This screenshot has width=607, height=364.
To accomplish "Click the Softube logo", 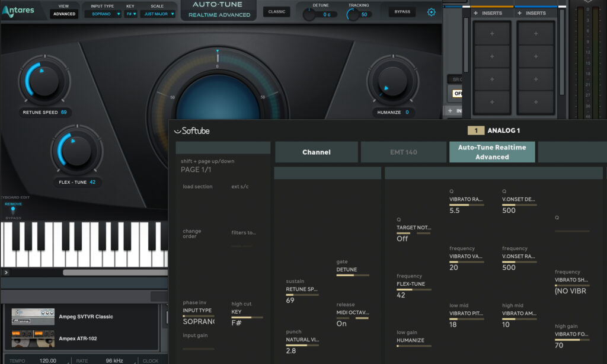I will 192,131.
